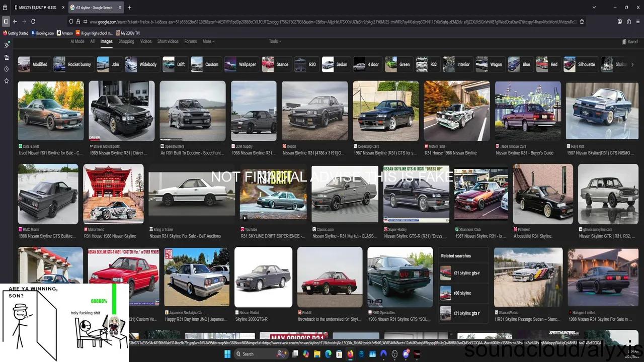Go back with the browser back arrow
Screen dimensions: 644x362
tap(15, 22)
